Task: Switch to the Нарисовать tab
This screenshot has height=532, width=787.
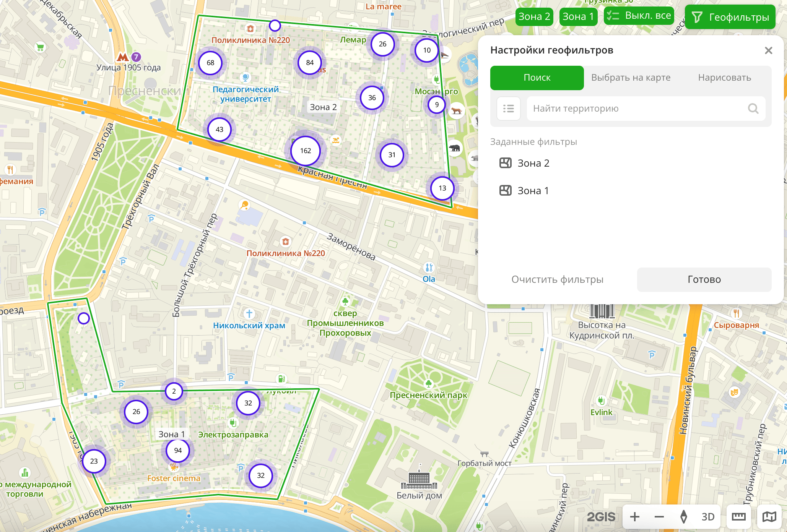Action: coord(724,78)
